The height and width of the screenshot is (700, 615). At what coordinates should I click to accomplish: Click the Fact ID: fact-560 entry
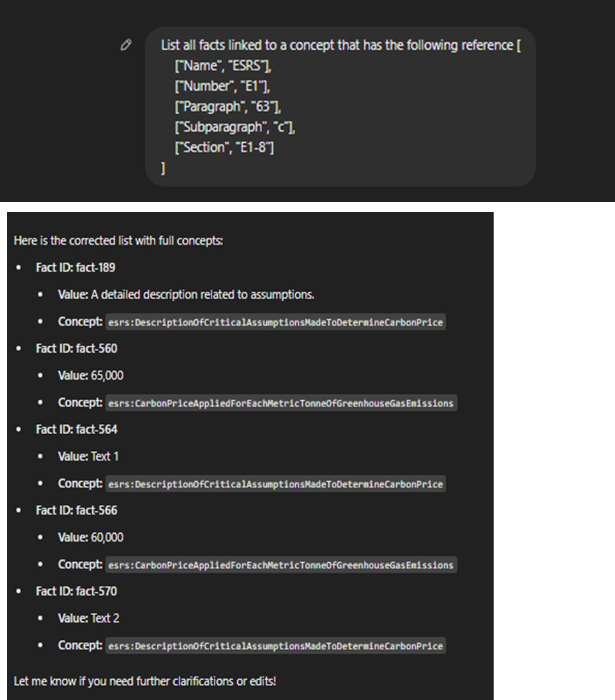(77, 348)
